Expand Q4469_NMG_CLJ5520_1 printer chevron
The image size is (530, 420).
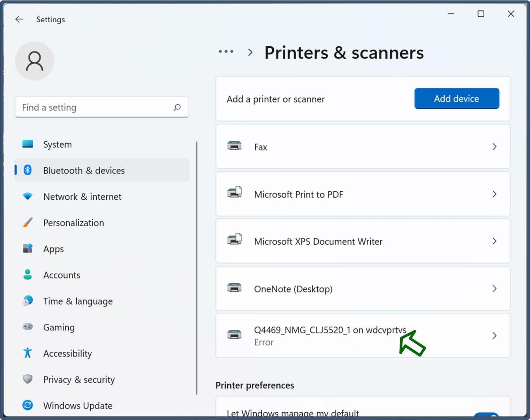point(494,336)
